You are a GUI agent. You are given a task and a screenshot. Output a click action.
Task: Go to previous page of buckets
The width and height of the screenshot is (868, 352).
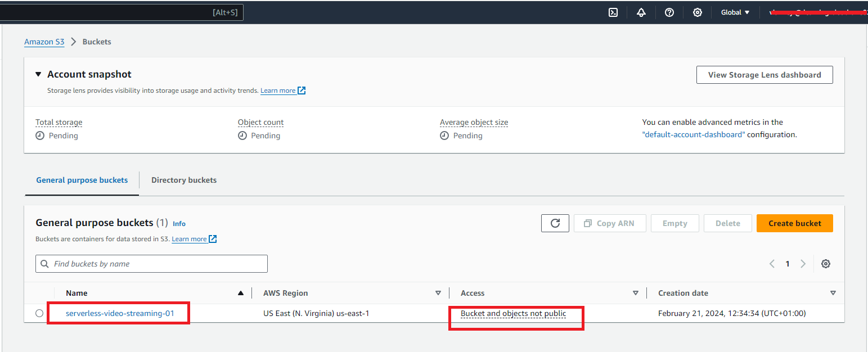(x=772, y=264)
